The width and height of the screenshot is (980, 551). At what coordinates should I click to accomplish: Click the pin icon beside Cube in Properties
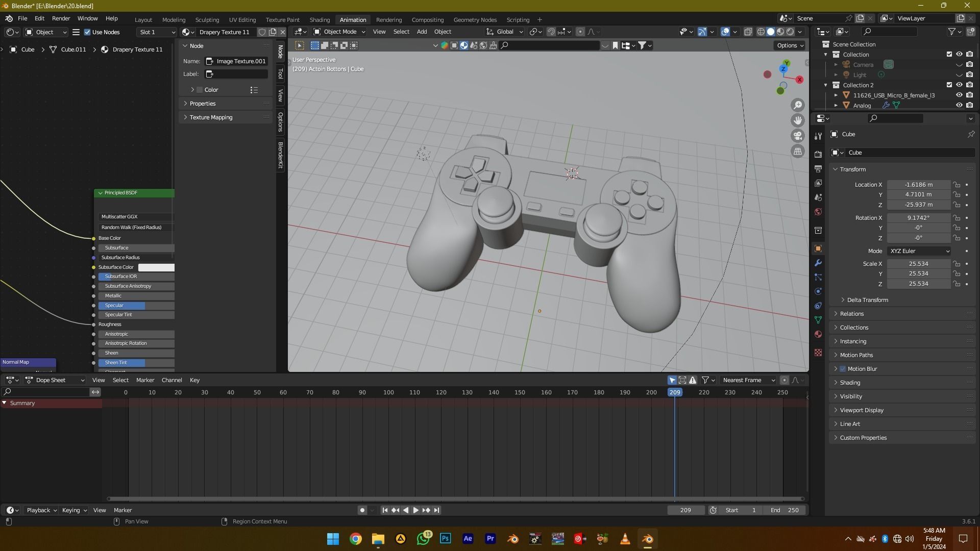point(971,134)
